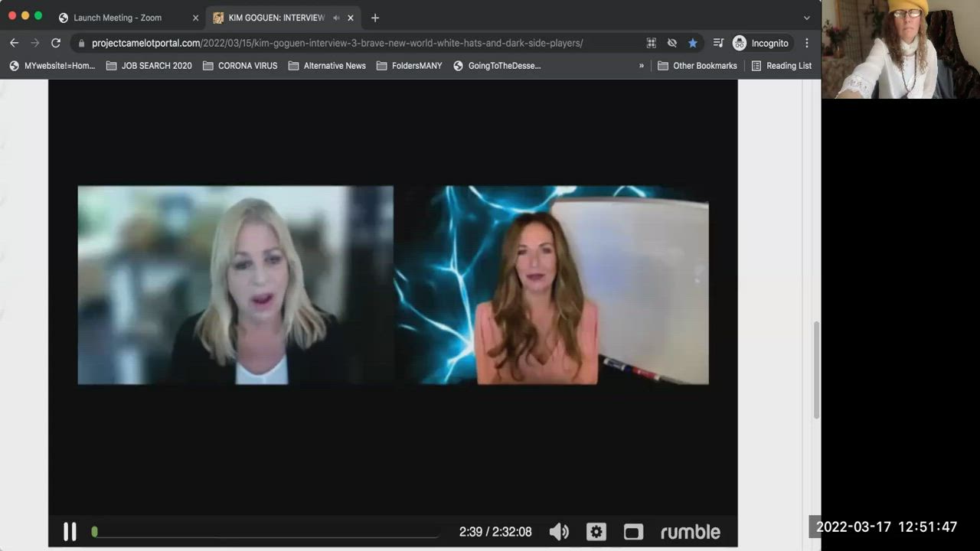Click the third-party cookies blocked eye icon
The width and height of the screenshot is (980, 551).
(x=672, y=43)
